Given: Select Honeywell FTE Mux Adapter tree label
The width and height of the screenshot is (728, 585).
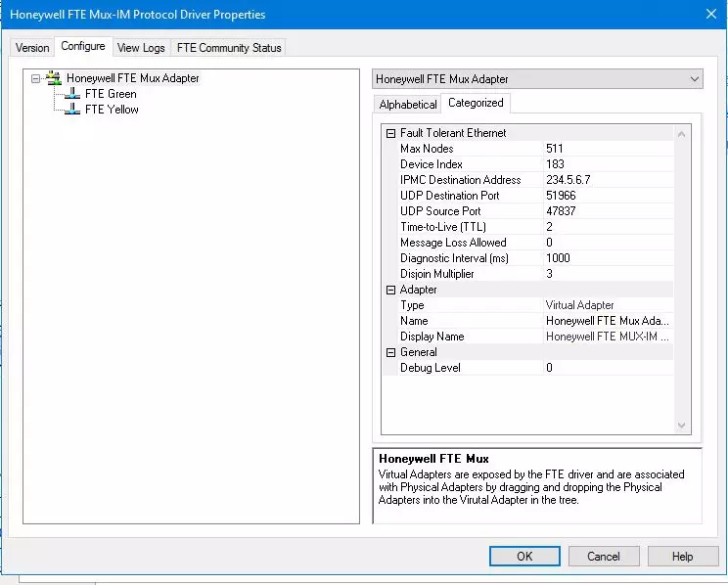Looking at the screenshot, I should click(133, 78).
